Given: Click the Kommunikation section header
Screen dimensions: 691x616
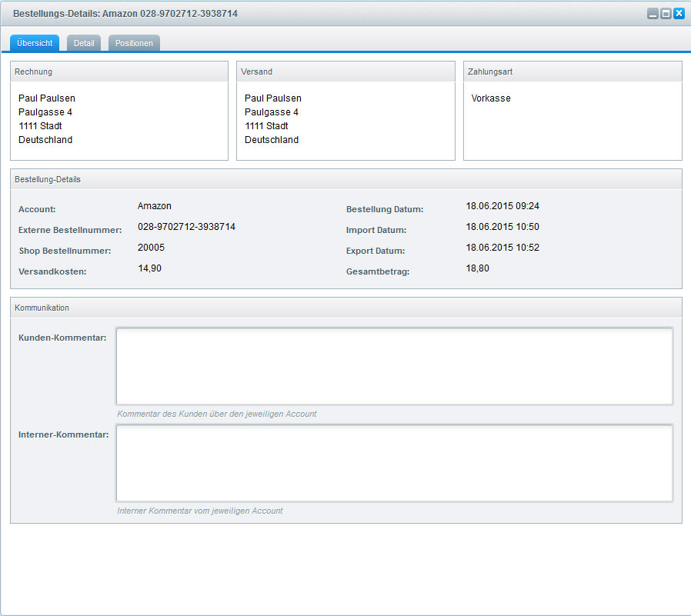Looking at the screenshot, I should (x=345, y=308).
